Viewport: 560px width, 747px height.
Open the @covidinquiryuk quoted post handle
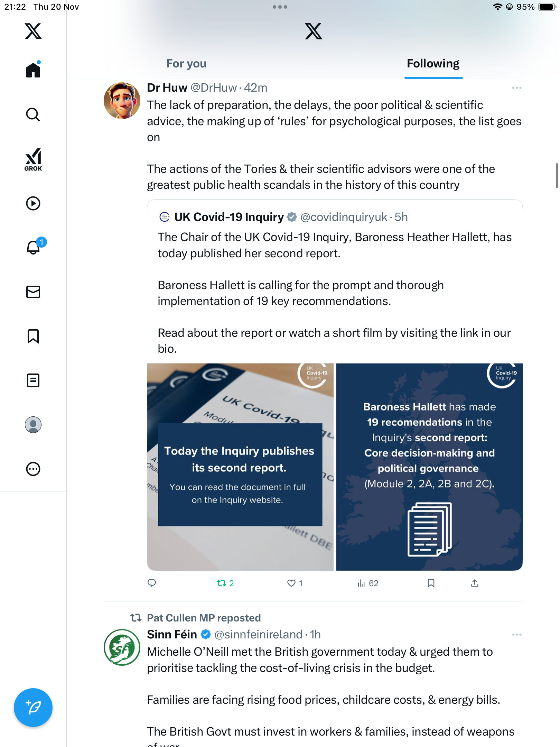344,217
